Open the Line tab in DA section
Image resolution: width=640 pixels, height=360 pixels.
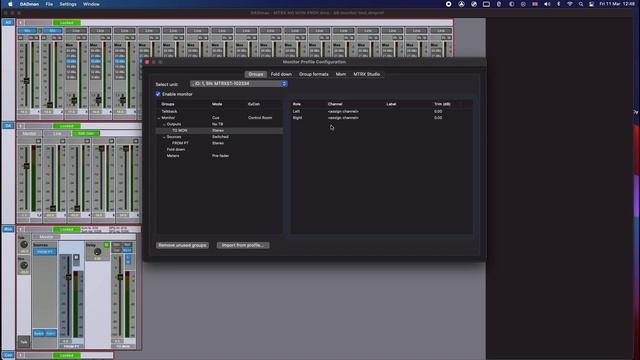click(57, 133)
